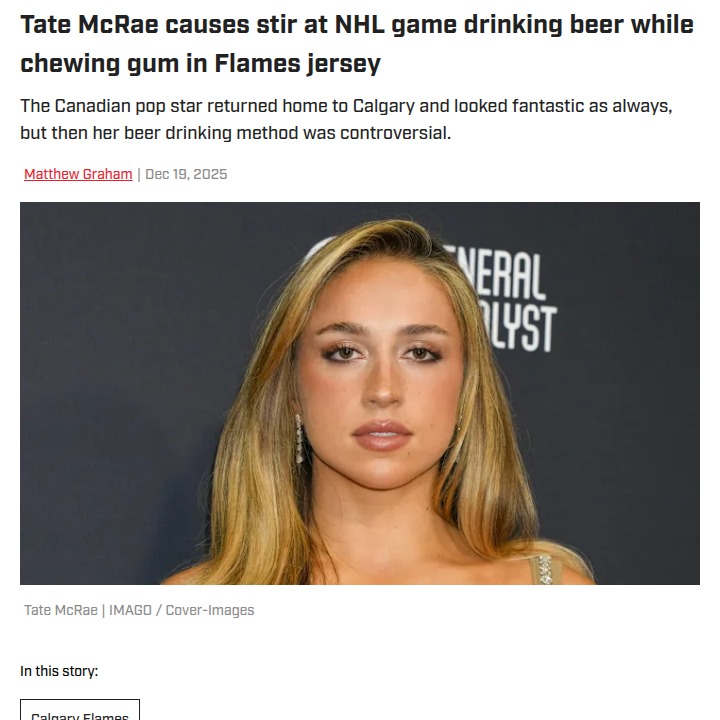Screen dimensions: 720x720
Task: Click the "Tate McRae" caption below the photo
Action: tap(61, 610)
